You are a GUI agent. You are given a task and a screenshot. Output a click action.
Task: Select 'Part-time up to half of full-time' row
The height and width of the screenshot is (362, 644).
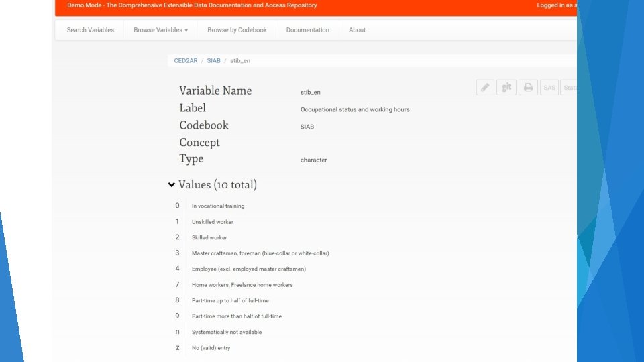[230, 300]
